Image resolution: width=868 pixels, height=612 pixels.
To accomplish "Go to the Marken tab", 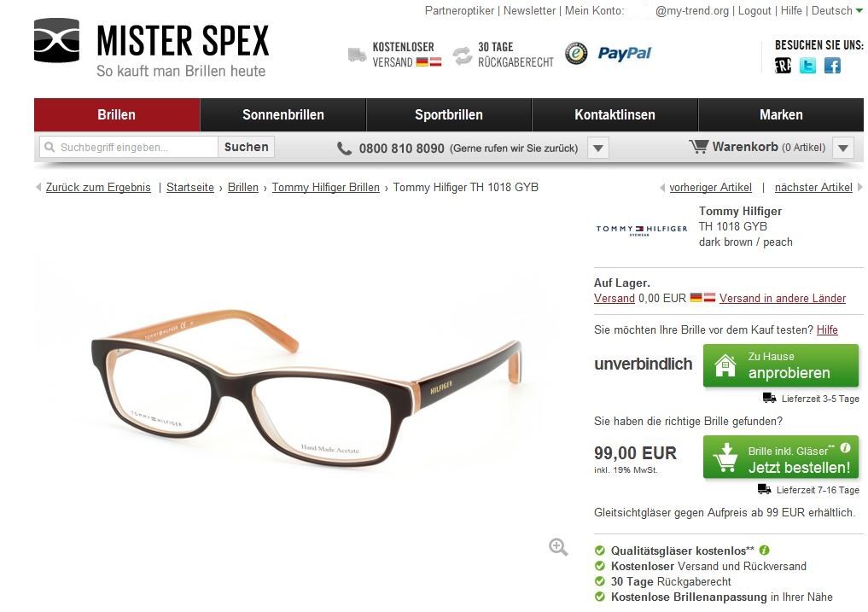I will pyautogui.click(x=781, y=114).
